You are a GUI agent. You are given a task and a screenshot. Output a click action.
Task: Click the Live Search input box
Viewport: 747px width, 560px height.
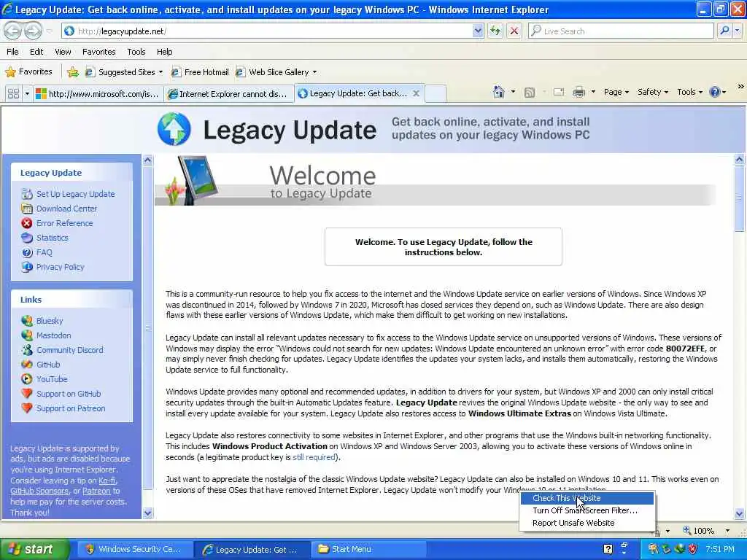point(621,31)
